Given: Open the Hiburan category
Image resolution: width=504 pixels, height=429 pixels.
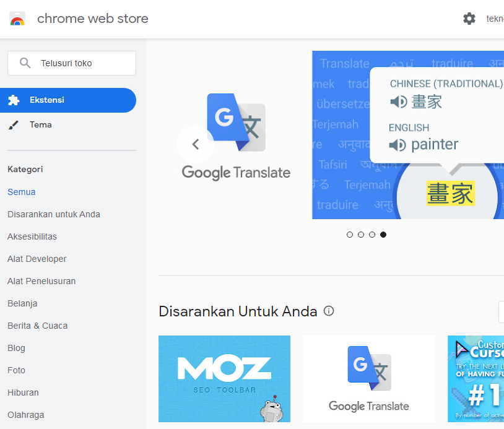Looking at the screenshot, I should pyautogui.click(x=23, y=392).
